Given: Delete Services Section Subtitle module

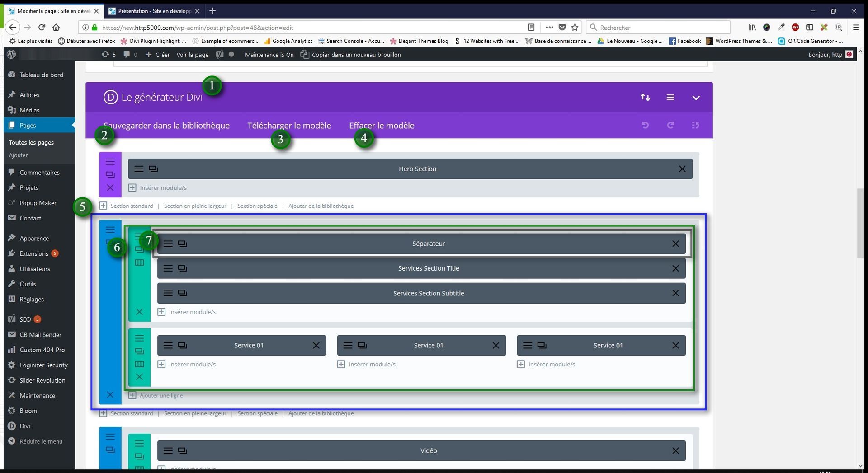Looking at the screenshot, I should tap(675, 293).
